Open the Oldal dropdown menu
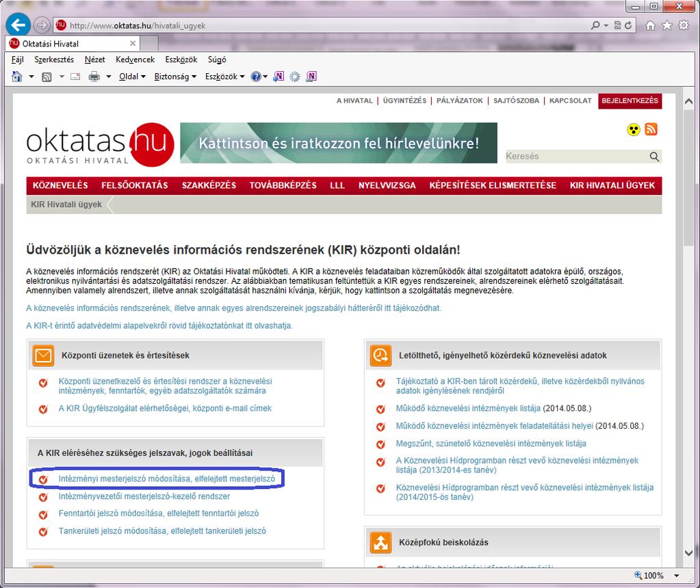 point(133,77)
